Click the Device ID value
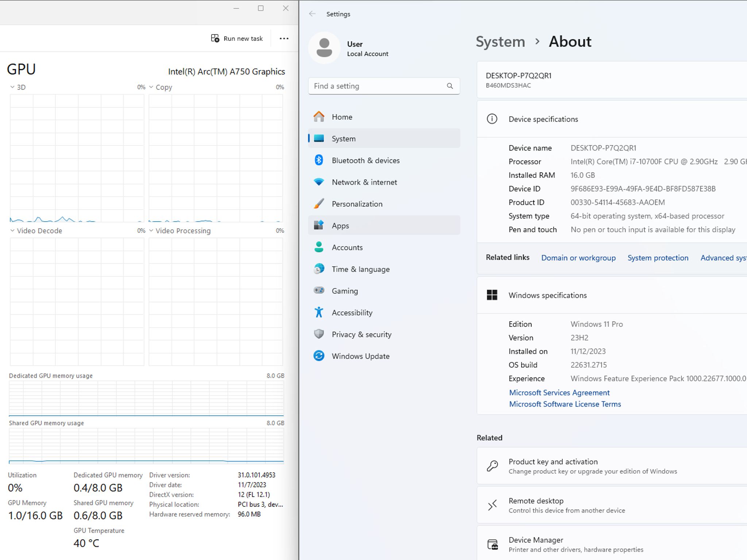747x560 pixels. 643,189
